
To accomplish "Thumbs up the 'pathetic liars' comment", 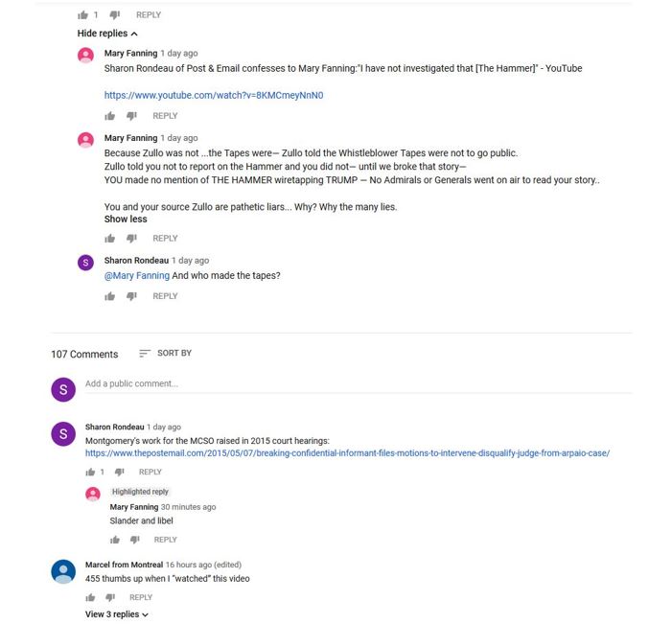I will pos(110,239).
